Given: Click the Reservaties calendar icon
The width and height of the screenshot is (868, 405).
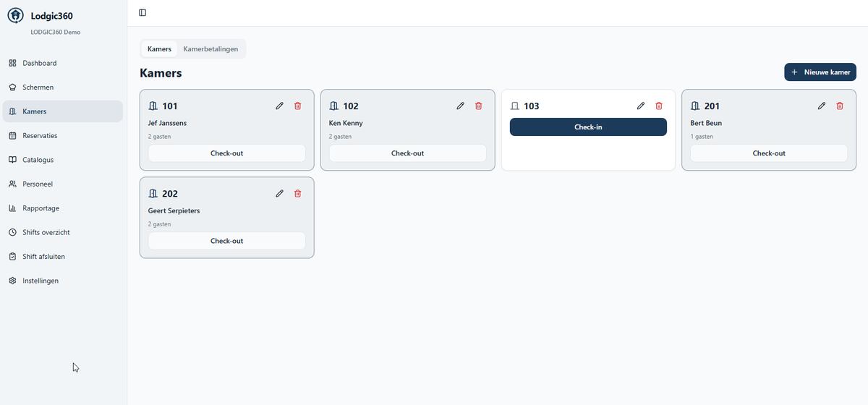Looking at the screenshot, I should pyautogui.click(x=12, y=136).
